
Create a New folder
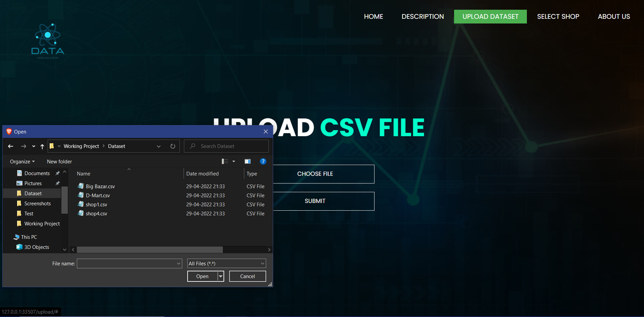point(59,162)
